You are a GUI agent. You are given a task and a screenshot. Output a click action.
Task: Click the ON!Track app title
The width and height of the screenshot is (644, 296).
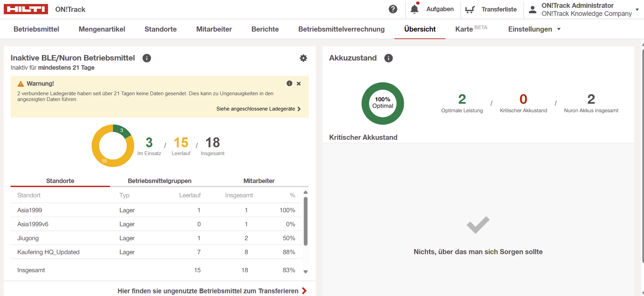point(70,9)
